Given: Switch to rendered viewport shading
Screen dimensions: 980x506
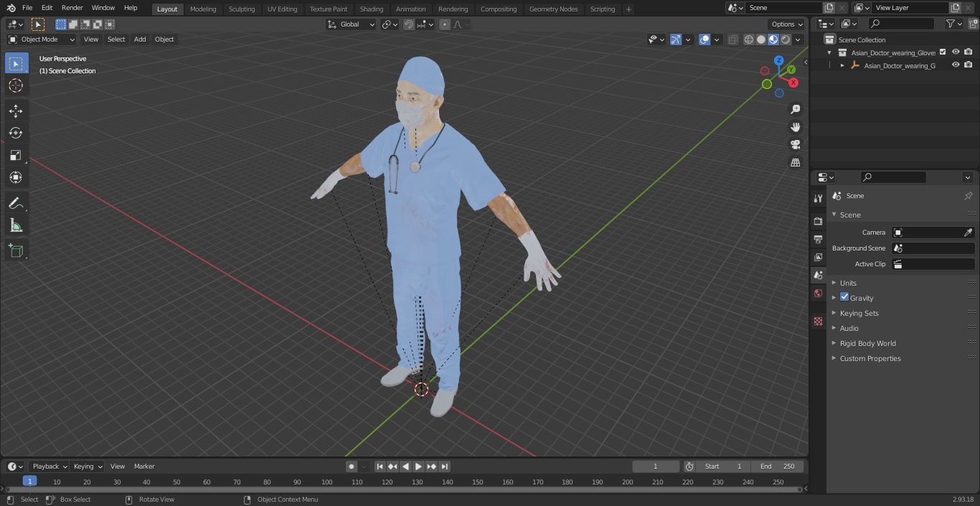Looking at the screenshot, I should tap(786, 39).
